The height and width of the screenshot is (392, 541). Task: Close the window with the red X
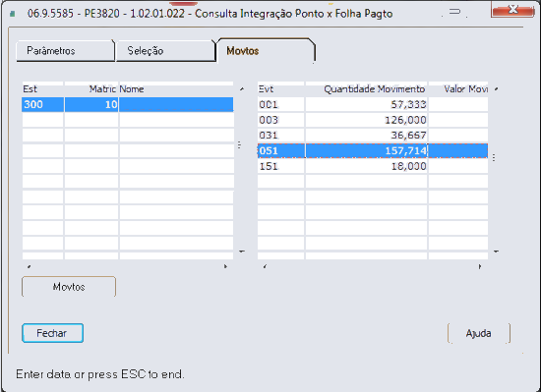pyautogui.click(x=512, y=10)
